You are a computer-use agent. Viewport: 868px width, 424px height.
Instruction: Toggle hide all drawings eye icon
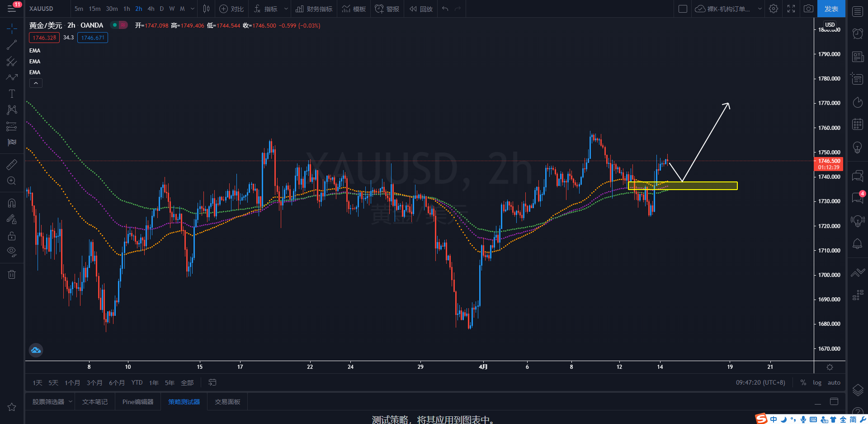click(12, 251)
